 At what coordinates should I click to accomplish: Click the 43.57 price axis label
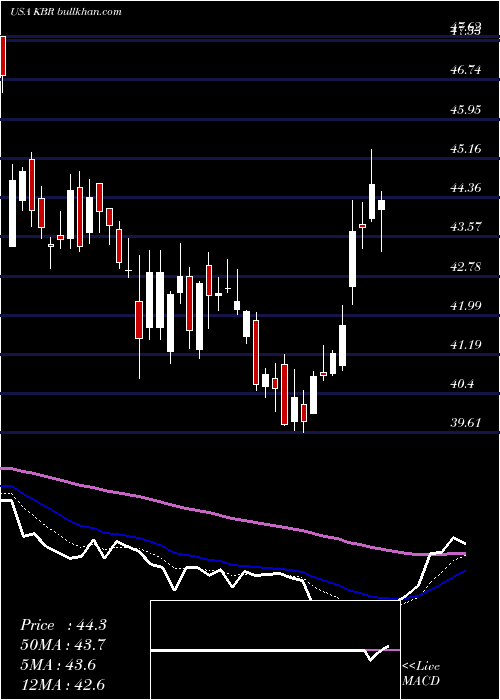(466, 226)
